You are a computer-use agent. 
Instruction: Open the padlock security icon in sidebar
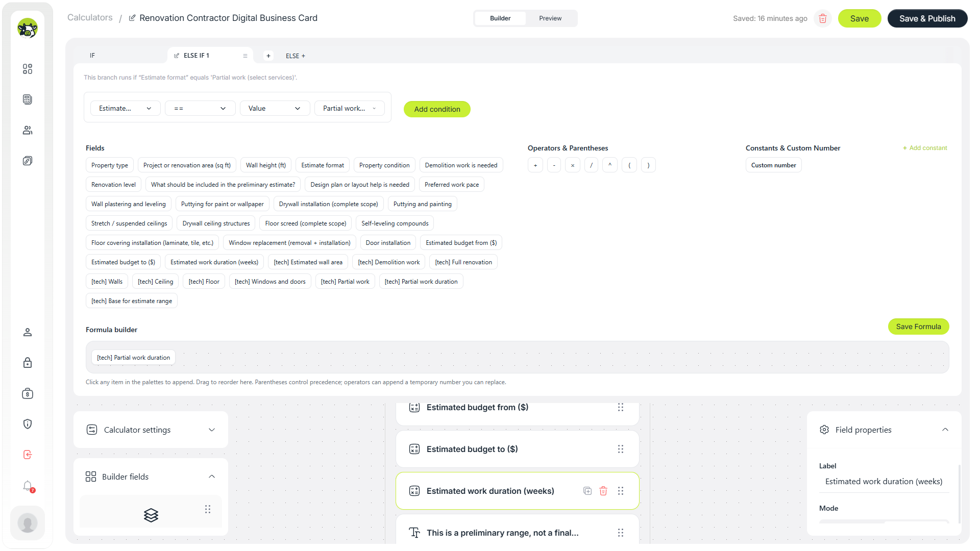click(x=28, y=363)
